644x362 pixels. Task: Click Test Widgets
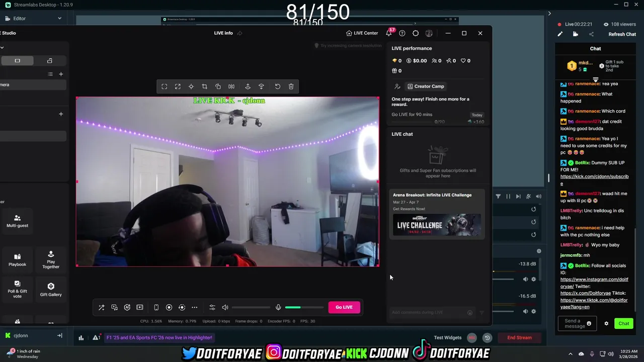(448, 338)
